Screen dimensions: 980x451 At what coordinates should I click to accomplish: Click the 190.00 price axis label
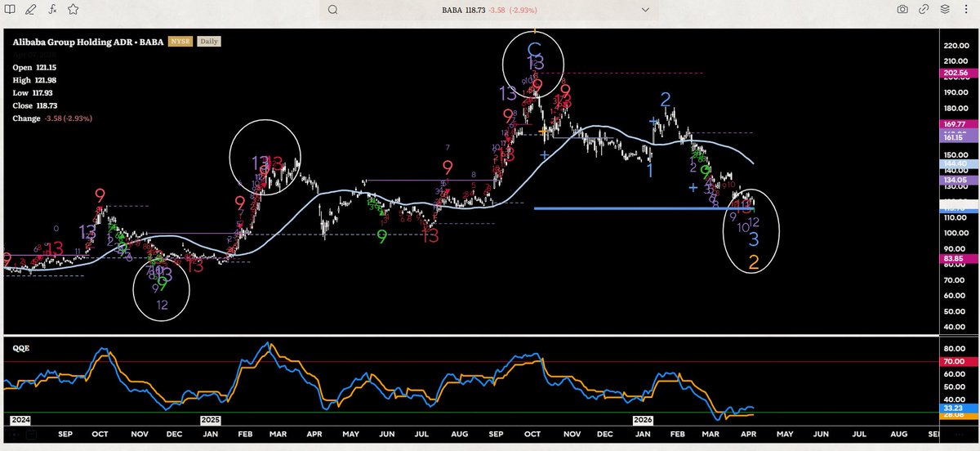[957, 92]
